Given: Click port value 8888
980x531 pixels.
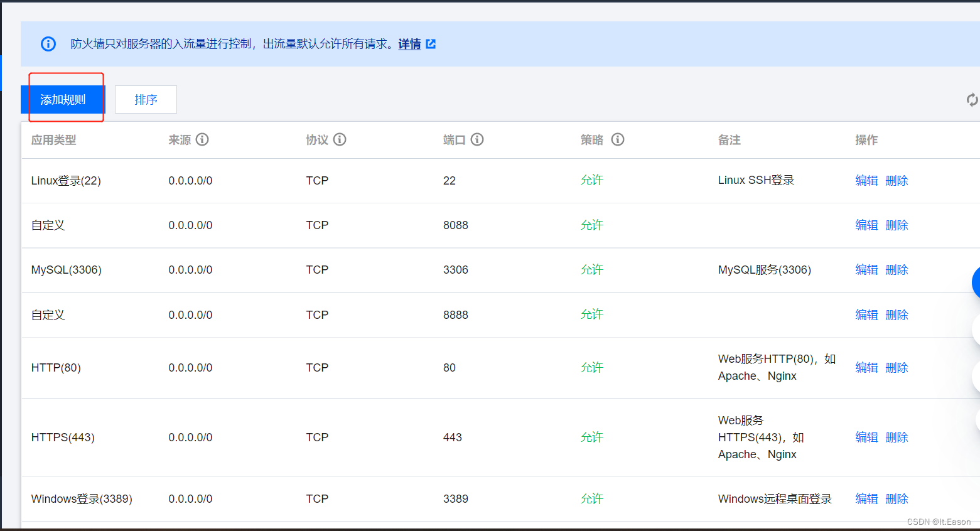Looking at the screenshot, I should click(456, 315).
